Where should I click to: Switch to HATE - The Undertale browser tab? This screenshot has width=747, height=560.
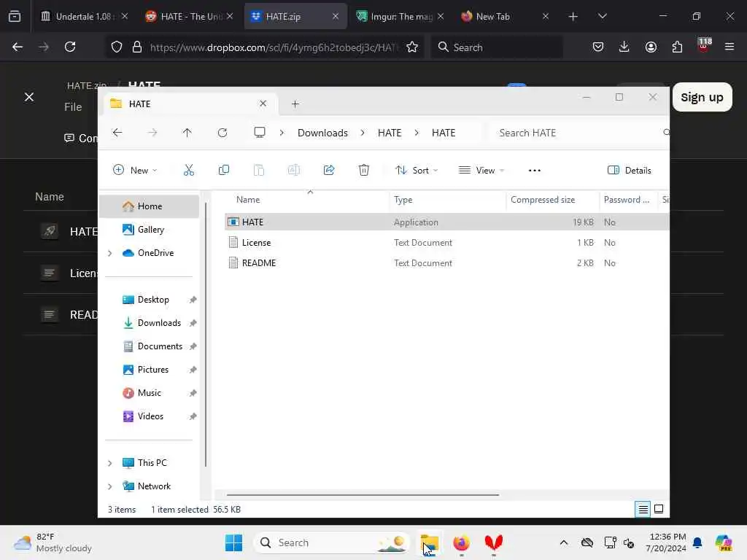[x=190, y=16]
